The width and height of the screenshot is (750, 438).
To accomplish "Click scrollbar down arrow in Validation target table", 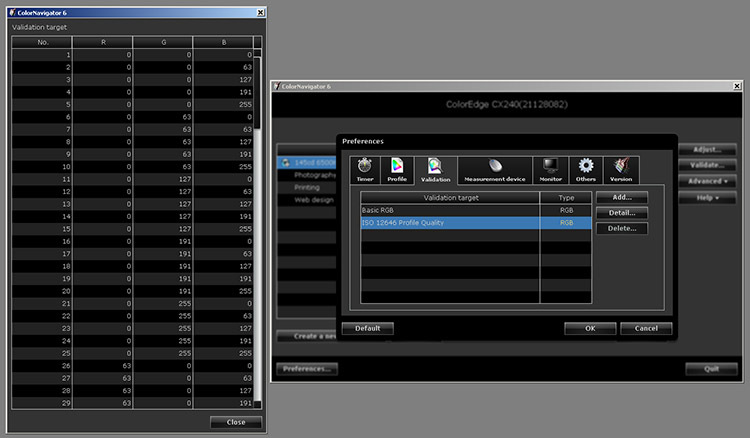I will pos(257,405).
